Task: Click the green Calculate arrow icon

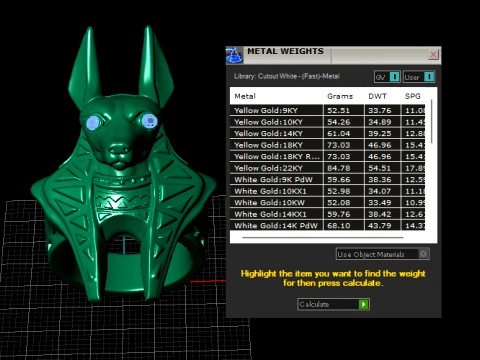Action: (x=363, y=304)
